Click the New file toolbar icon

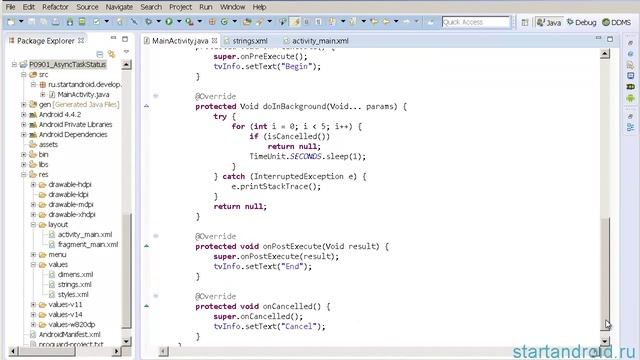[x=11, y=22]
